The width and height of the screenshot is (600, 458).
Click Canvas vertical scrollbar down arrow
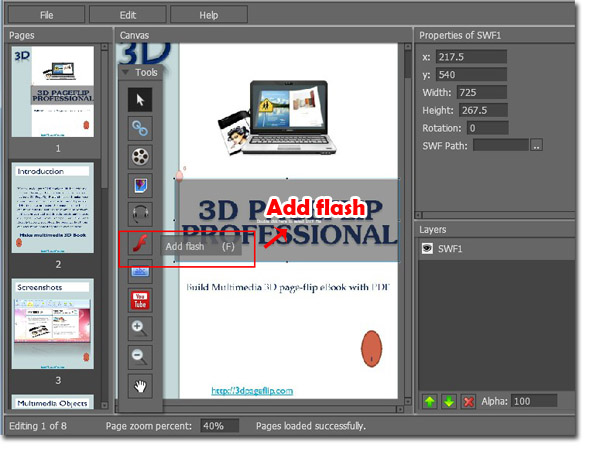(x=408, y=401)
